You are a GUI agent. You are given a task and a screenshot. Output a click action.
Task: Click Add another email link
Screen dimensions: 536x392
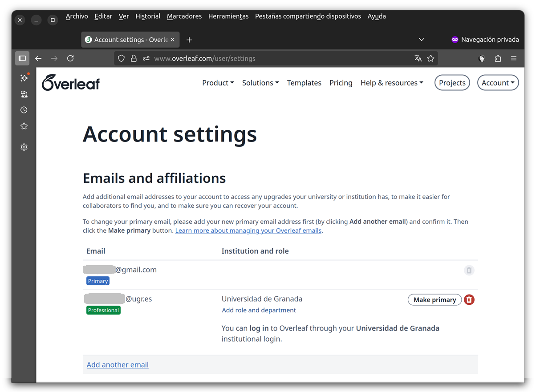coord(118,365)
